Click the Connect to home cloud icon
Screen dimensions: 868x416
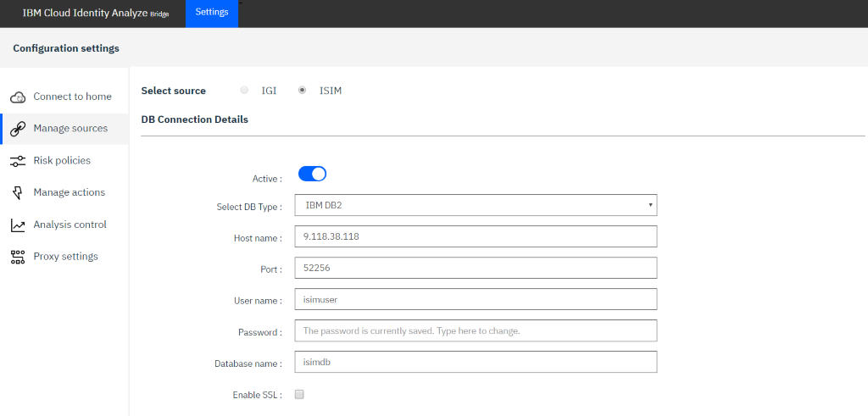(19, 97)
